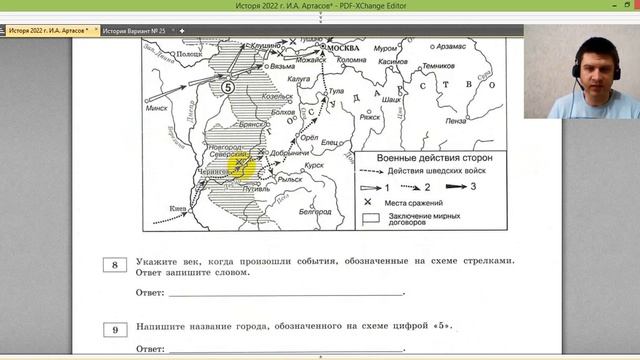The image size is (640, 360).
Task: Click the question number box «9»
Action: point(115,330)
